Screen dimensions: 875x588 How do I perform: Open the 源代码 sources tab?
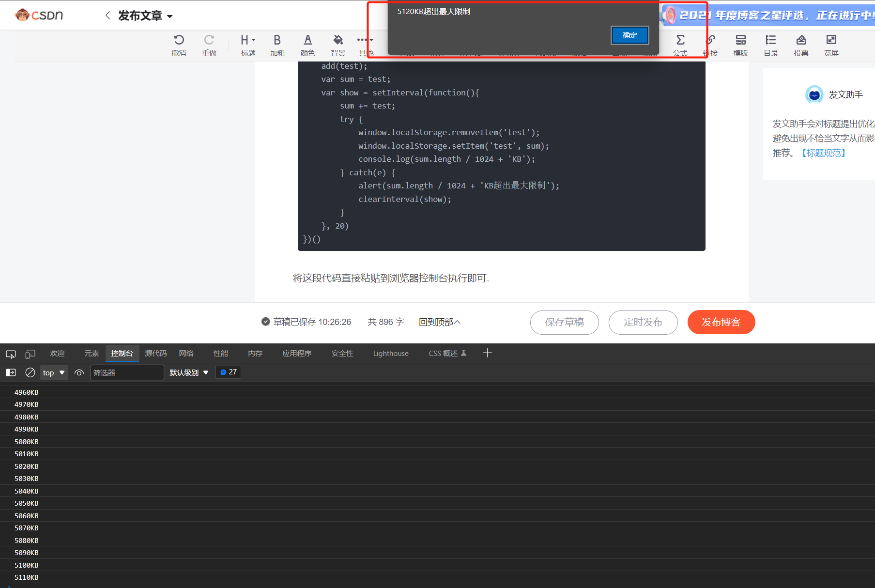156,354
